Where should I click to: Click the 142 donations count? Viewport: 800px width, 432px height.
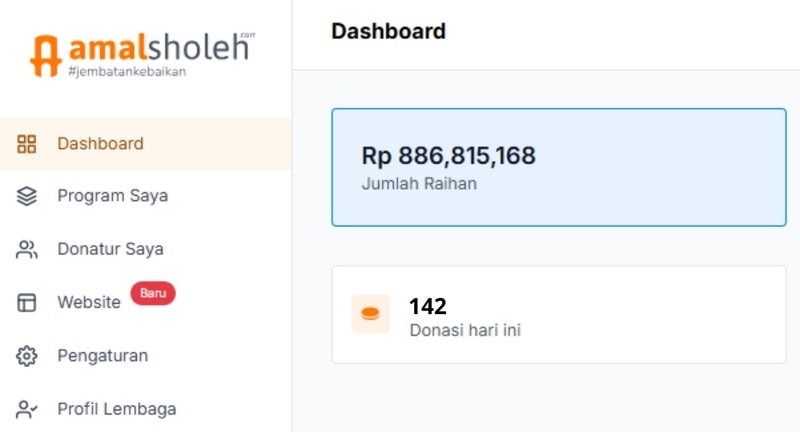[428, 306]
